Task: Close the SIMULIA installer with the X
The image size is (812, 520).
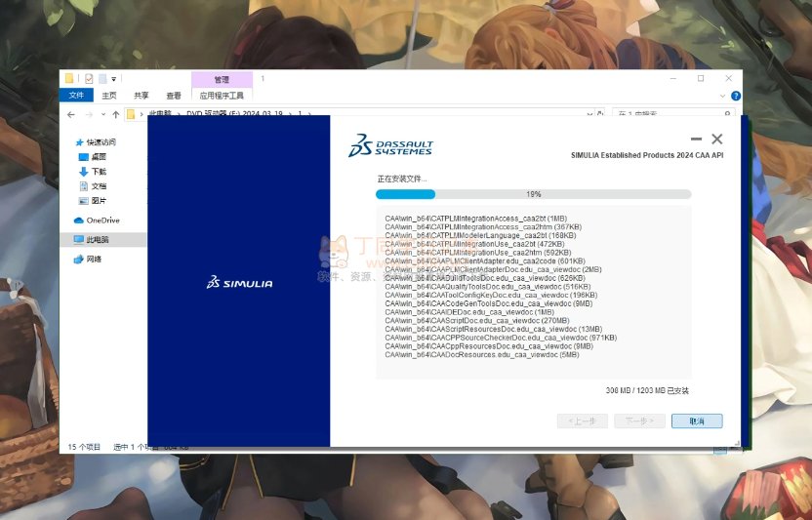Action: pos(716,139)
